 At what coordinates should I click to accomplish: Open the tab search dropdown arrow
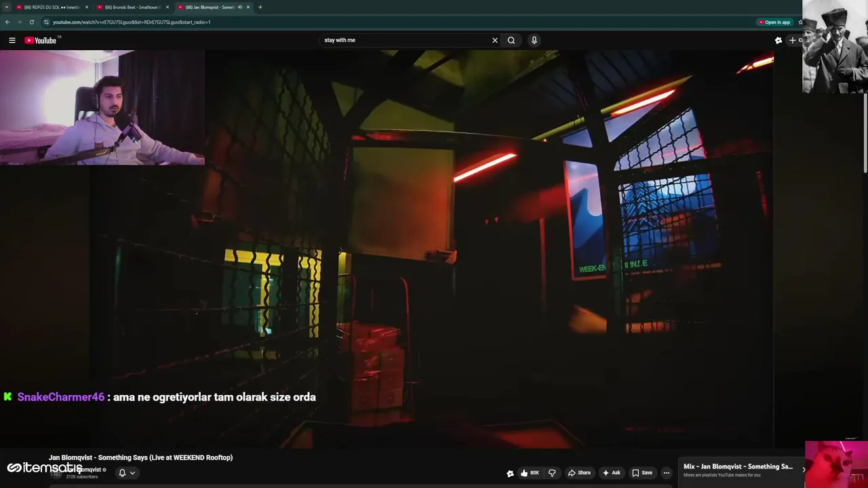(7, 7)
